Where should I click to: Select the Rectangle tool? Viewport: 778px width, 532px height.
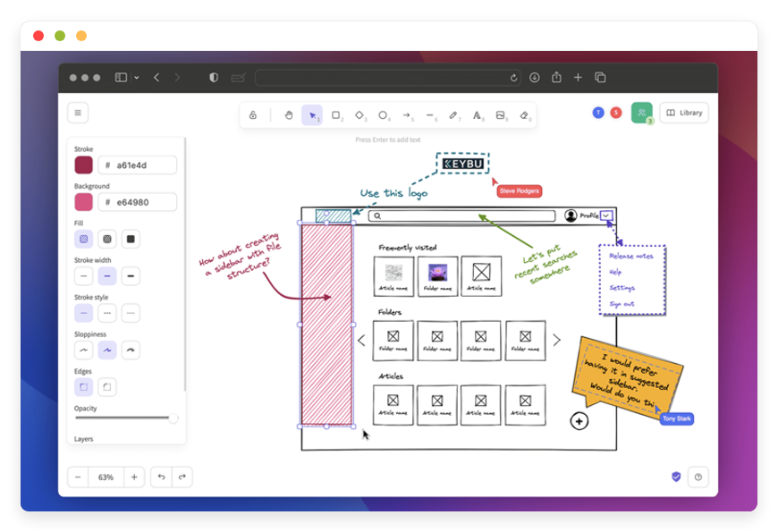pyautogui.click(x=336, y=115)
